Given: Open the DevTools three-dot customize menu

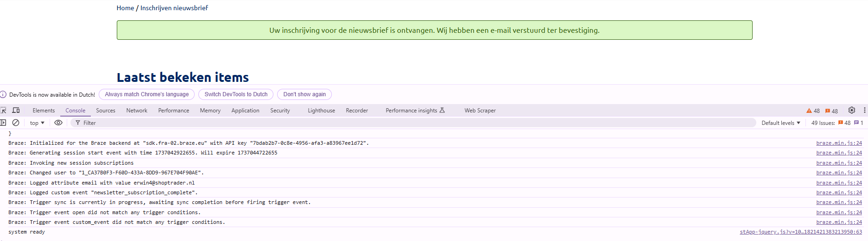Looking at the screenshot, I should click(864, 111).
